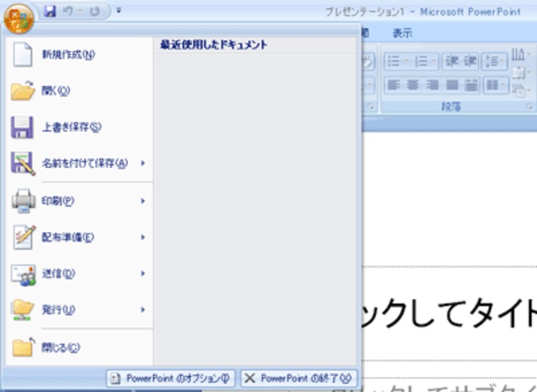Select 上書き保存(S) in the Office menu
This screenshot has width=537, height=392.
79,127
